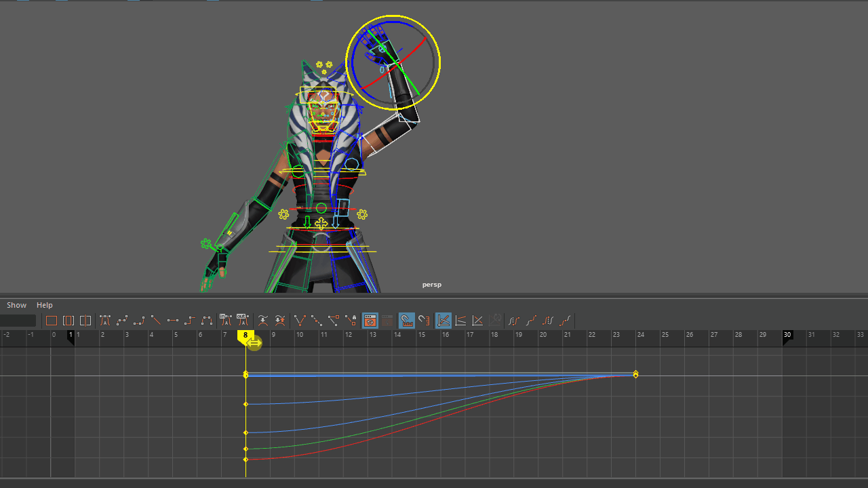Apply Plateau tangents
Viewport: 868px width, 488px height.
pos(207,321)
